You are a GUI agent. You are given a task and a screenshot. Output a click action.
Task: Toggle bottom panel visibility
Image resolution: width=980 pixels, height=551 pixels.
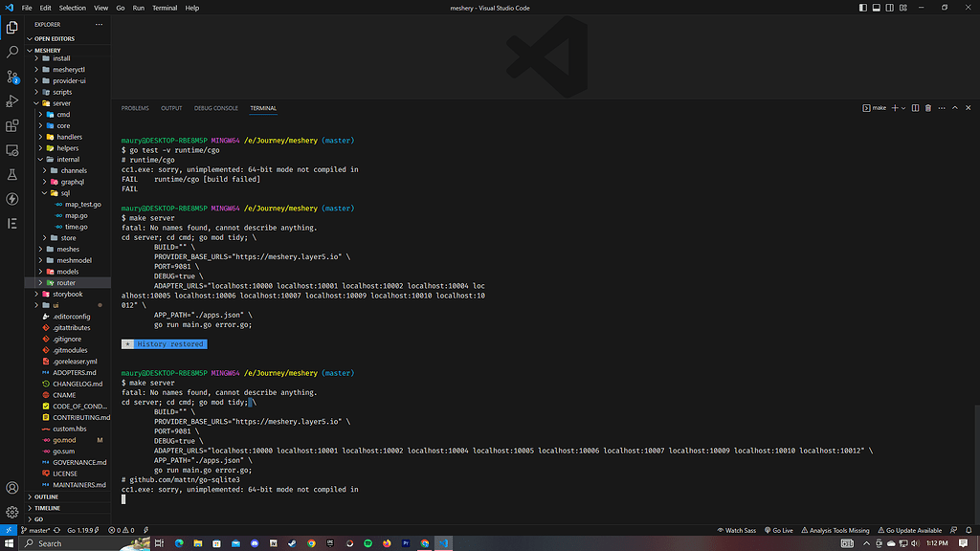[x=877, y=8]
